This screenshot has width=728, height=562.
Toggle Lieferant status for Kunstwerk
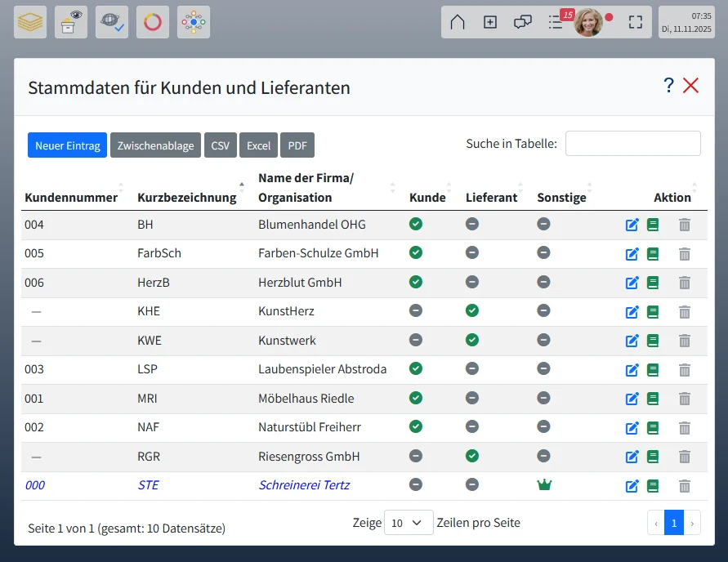[472, 340]
